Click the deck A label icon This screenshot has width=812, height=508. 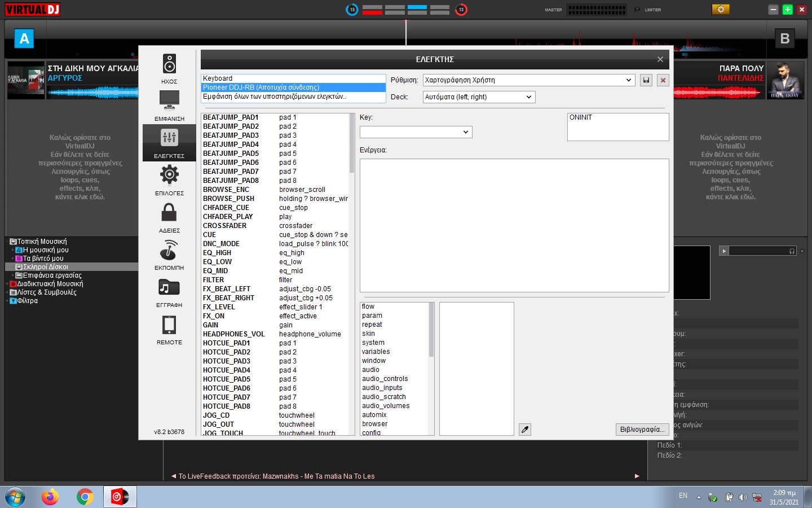24,39
